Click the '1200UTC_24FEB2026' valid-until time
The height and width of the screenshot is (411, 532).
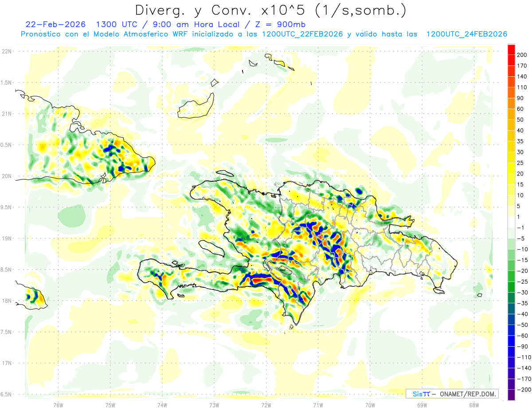click(x=466, y=34)
